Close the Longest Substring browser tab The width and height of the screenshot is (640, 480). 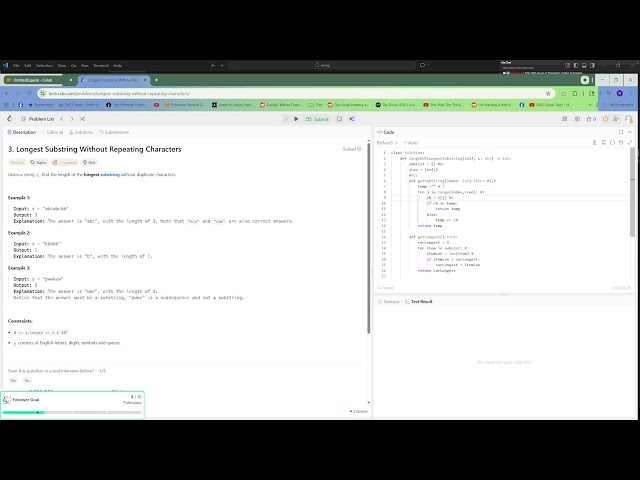click(145, 80)
